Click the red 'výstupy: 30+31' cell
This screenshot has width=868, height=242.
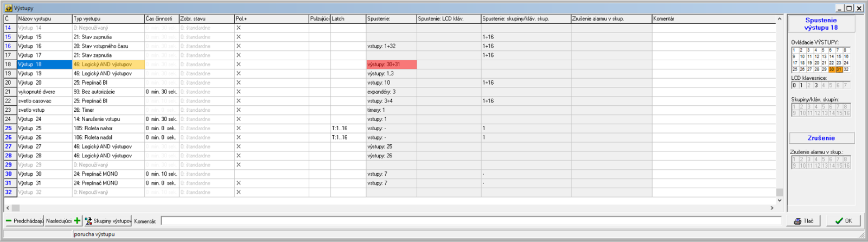point(391,65)
